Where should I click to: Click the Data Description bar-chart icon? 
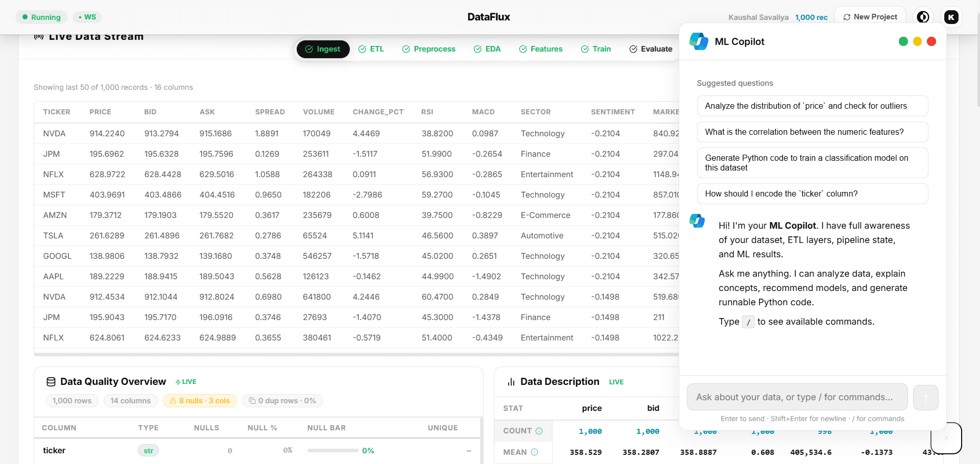point(511,381)
